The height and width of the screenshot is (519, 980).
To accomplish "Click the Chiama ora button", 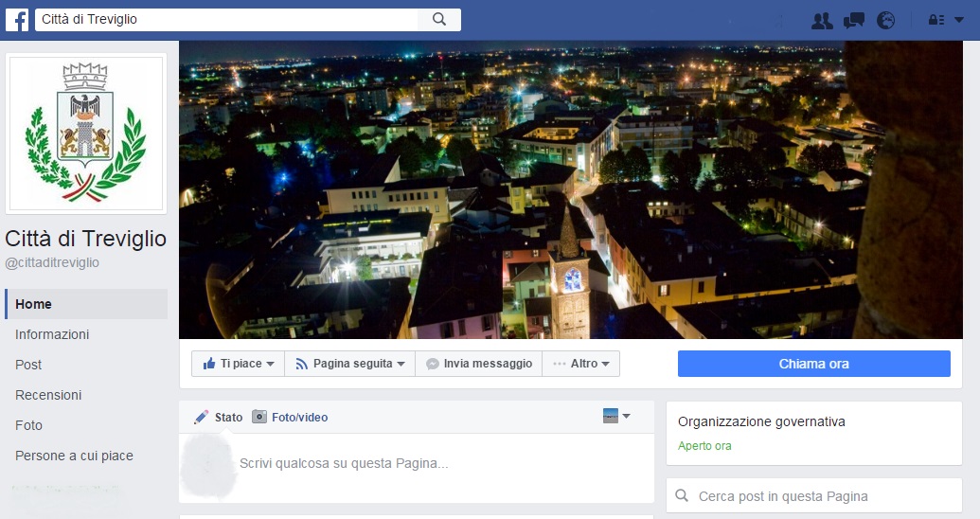I will pyautogui.click(x=813, y=364).
